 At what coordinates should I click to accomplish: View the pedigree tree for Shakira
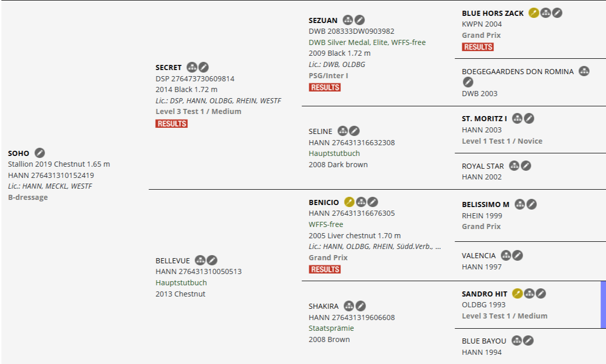coord(349,306)
